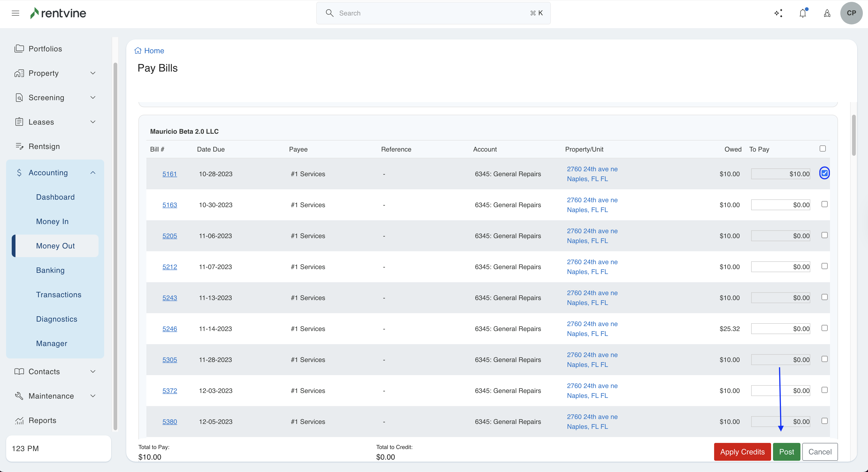
Task: Open the AI sparkle assistant icon
Action: (x=778, y=13)
